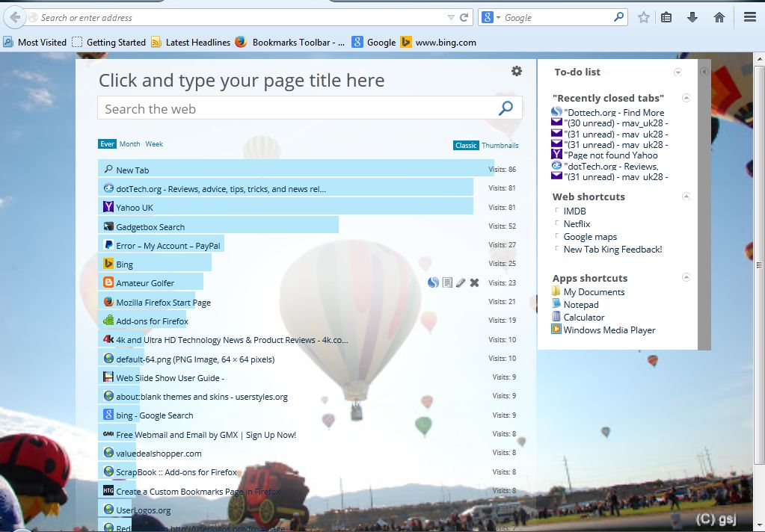Add a note via the note icon on Amateur Golfer

point(447,282)
